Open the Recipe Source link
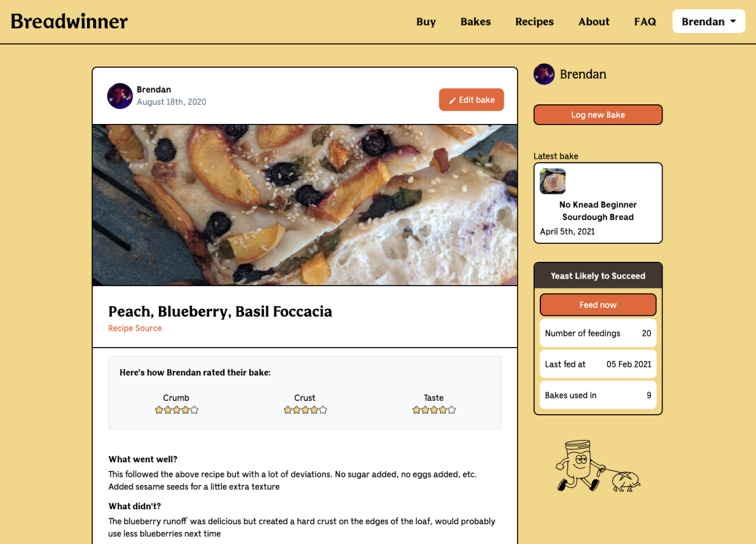The width and height of the screenshot is (756, 544). 135,328
